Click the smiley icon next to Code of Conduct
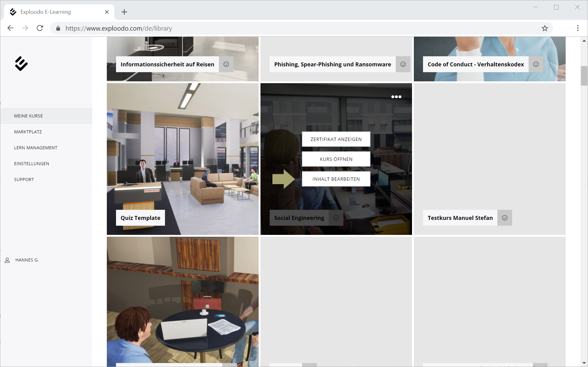Image resolution: width=588 pixels, height=367 pixels. (536, 64)
